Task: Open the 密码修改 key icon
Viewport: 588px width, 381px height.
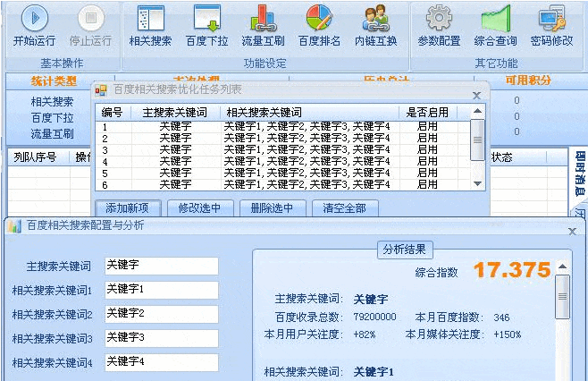Action: (551, 18)
